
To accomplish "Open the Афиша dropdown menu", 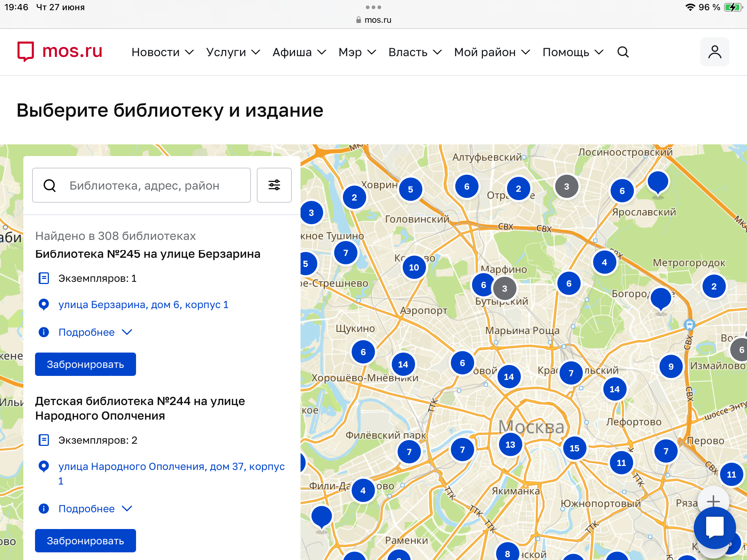I will (x=299, y=52).
